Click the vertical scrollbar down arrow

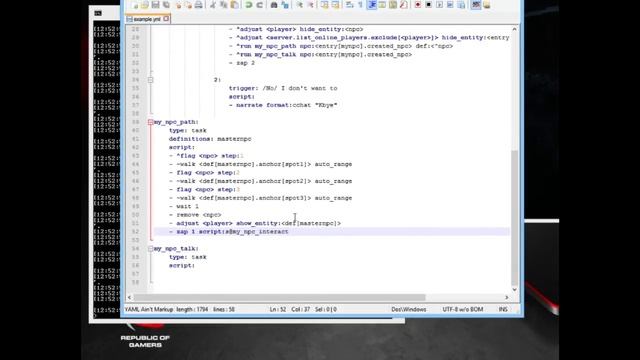pyautogui.click(x=514, y=289)
